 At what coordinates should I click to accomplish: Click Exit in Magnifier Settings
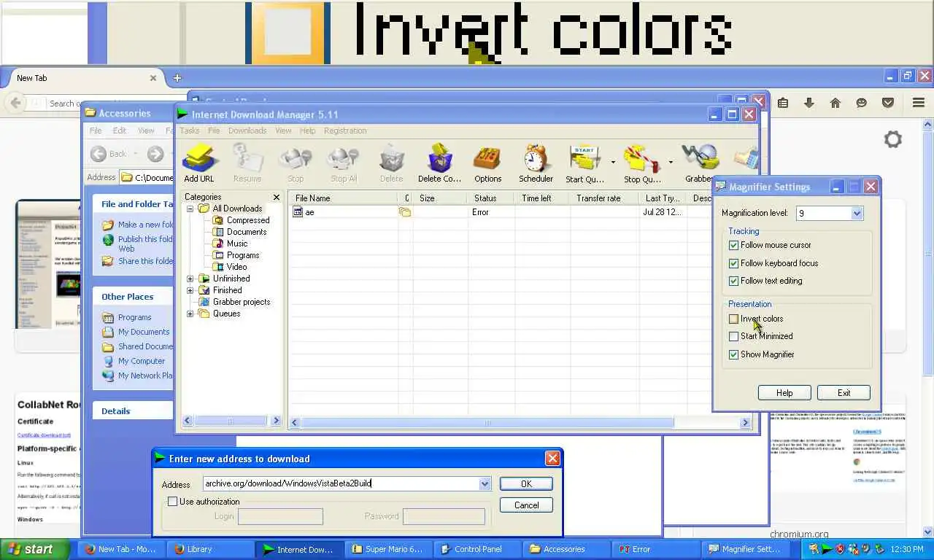click(x=844, y=392)
